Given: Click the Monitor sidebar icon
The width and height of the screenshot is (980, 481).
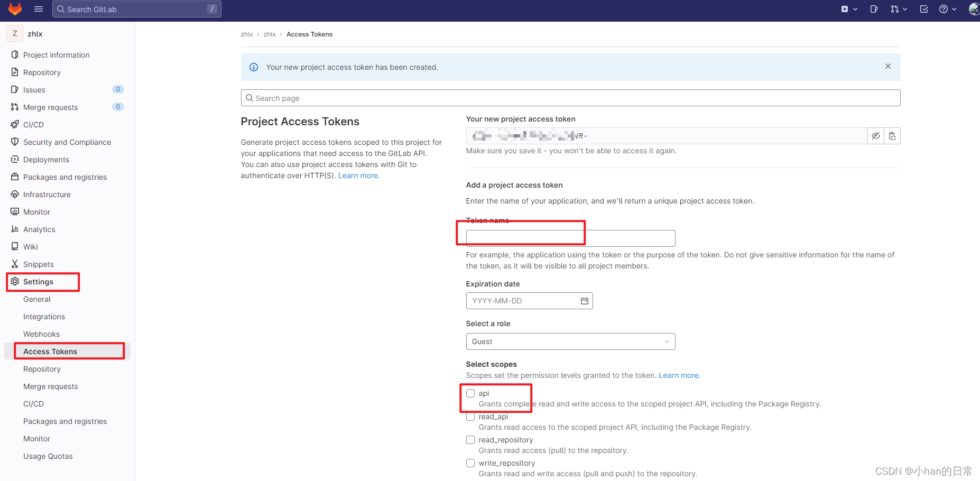Looking at the screenshot, I should pyautogui.click(x=15, y=211).
